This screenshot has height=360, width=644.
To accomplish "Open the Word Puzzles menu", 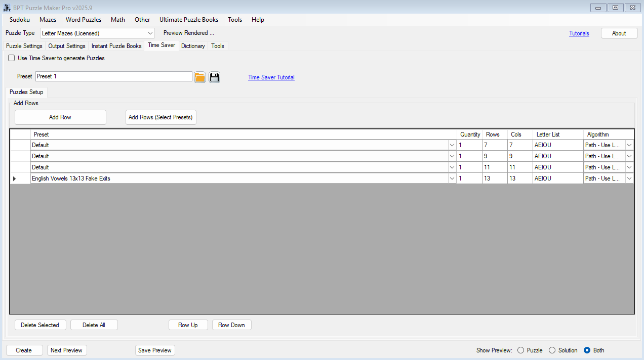I will point(84,20).
